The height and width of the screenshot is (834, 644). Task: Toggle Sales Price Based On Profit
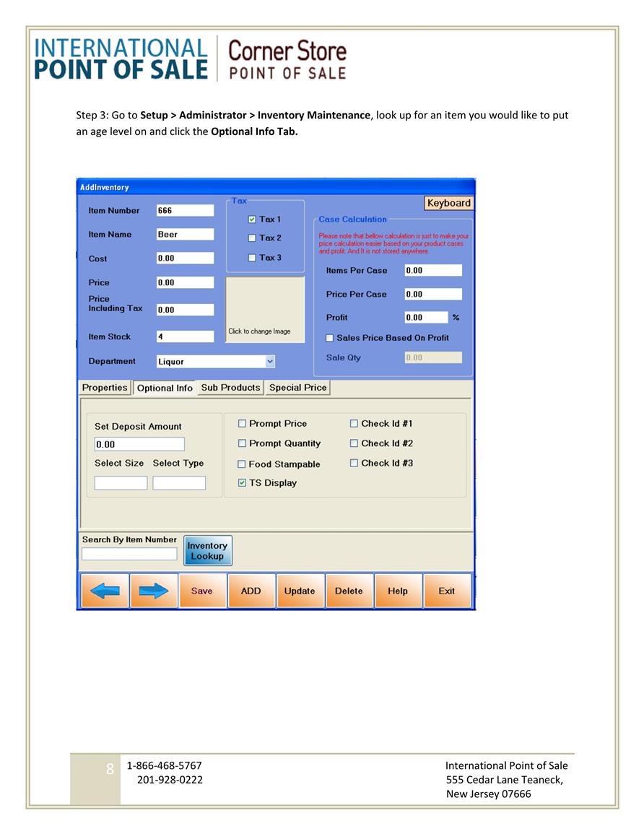tap(330, 338)
